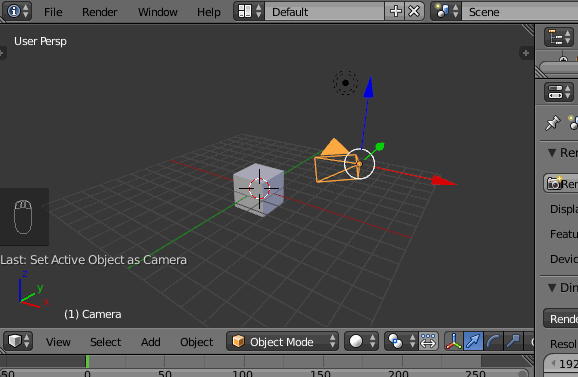Open the File menu
This screenshot has width=578, height=377.
tap(53, 12)
